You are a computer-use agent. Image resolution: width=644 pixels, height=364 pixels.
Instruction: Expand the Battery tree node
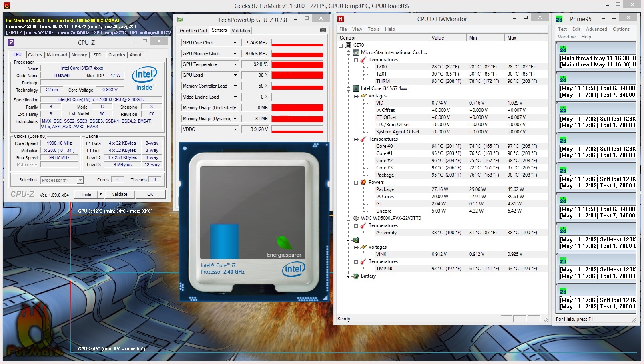[x=348, y=276]
